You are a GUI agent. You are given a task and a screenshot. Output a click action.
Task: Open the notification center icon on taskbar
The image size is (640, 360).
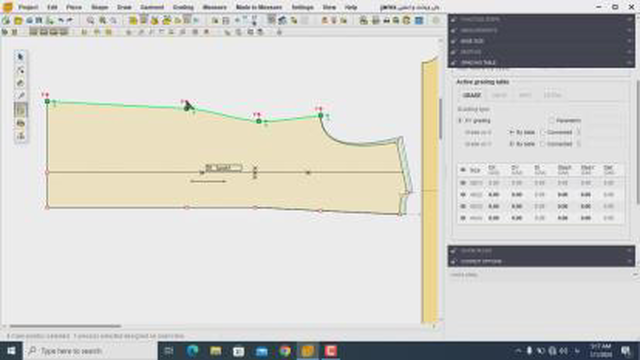coord(626,351)
